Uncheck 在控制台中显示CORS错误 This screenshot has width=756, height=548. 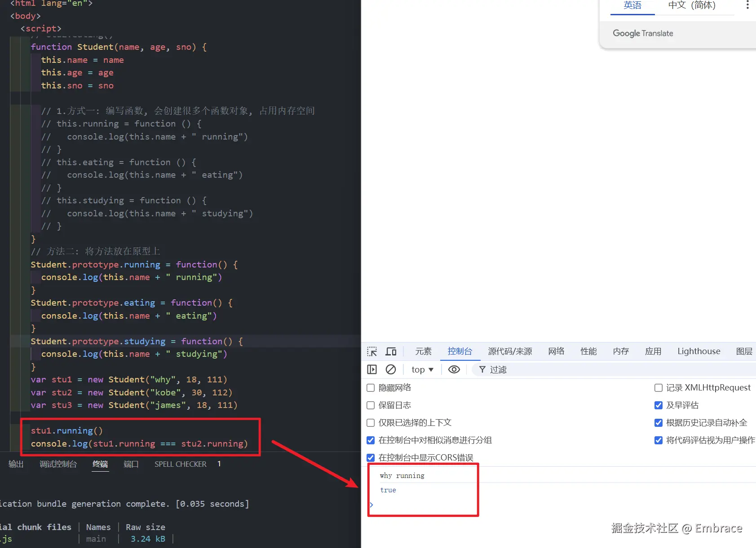[x=371, y=458]
